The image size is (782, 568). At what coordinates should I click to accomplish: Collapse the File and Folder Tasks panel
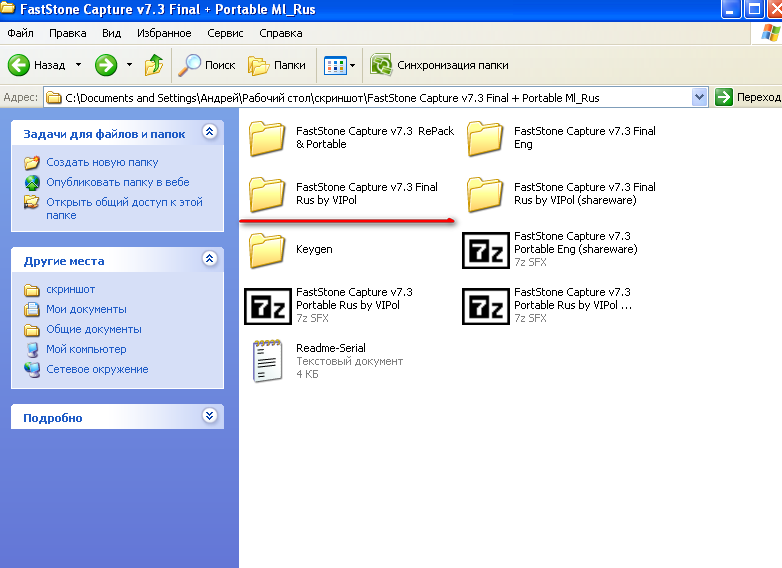coord(210,132)
